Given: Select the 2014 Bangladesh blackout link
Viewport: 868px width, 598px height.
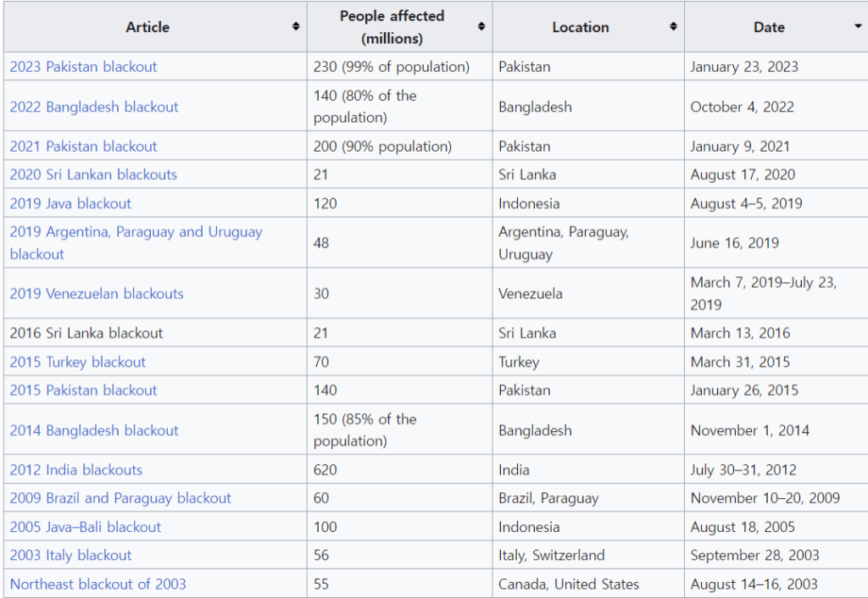Looking at the screenshot, I should [94, 430].
